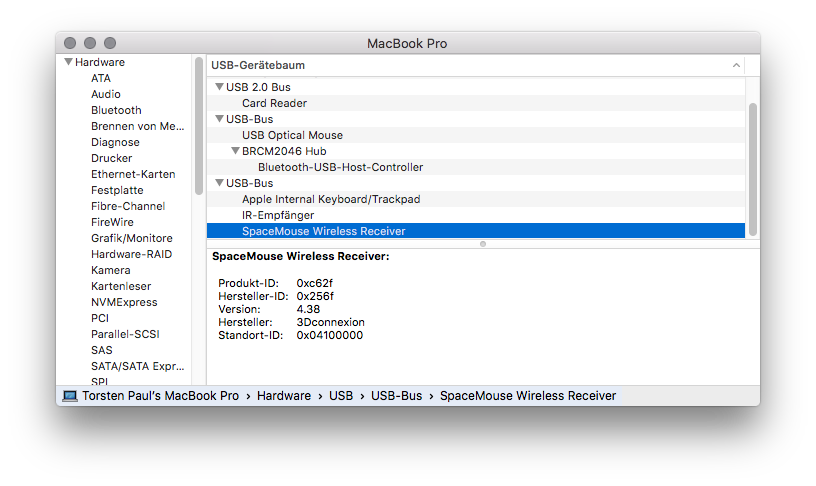This screenshot has width=816, height=486.
Task: Click Hardware in the bottom path bar
Action: click(283, 396)
